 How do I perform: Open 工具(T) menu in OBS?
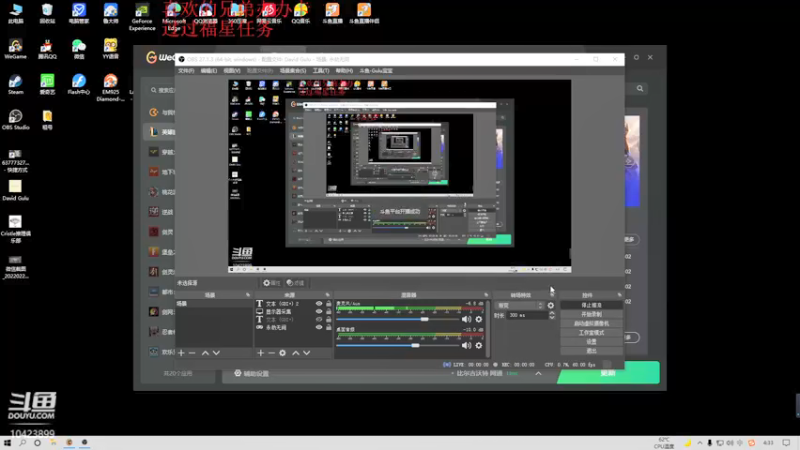(x=321, y=70)
